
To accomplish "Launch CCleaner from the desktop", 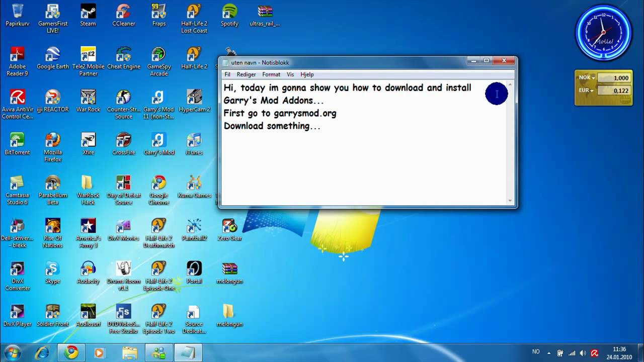I will (123, 16).
